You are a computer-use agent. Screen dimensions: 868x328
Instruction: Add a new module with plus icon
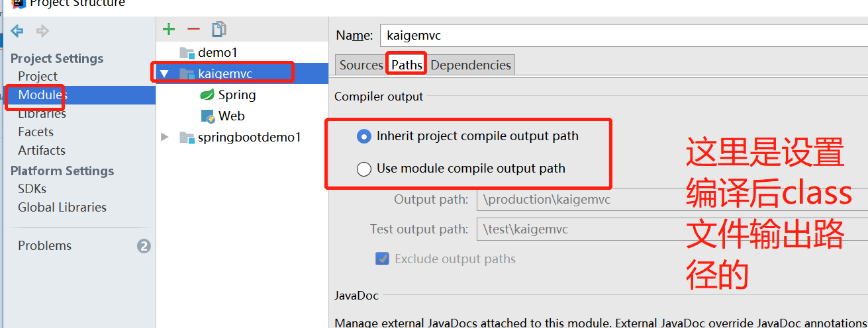pyautogui.click(x=169, y=29)
